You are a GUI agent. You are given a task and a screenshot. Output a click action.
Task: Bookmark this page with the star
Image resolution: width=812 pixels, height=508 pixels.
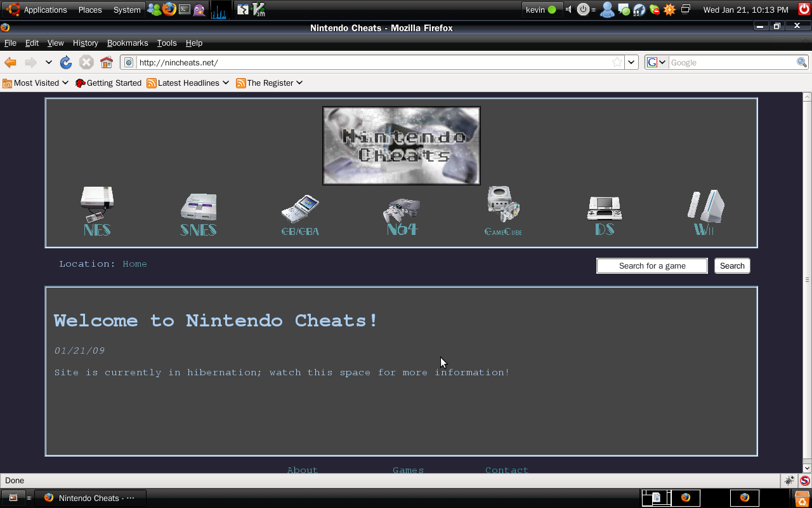[617, 62]
